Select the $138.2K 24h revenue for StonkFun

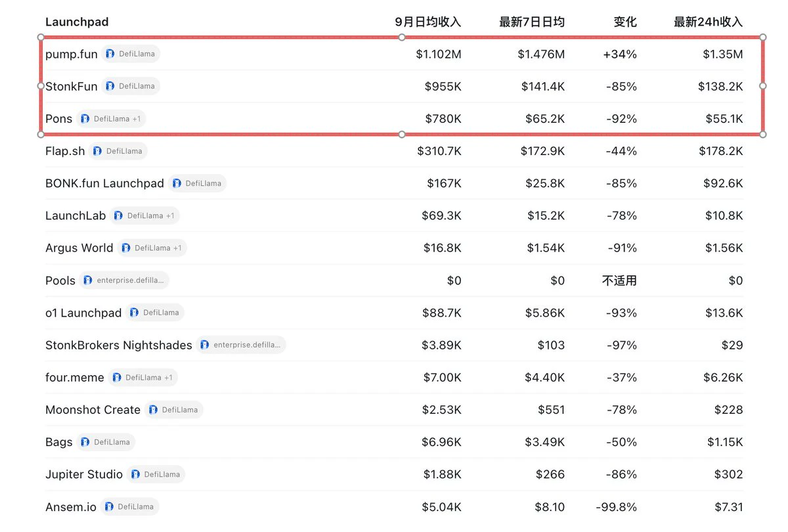click(721, 86)
